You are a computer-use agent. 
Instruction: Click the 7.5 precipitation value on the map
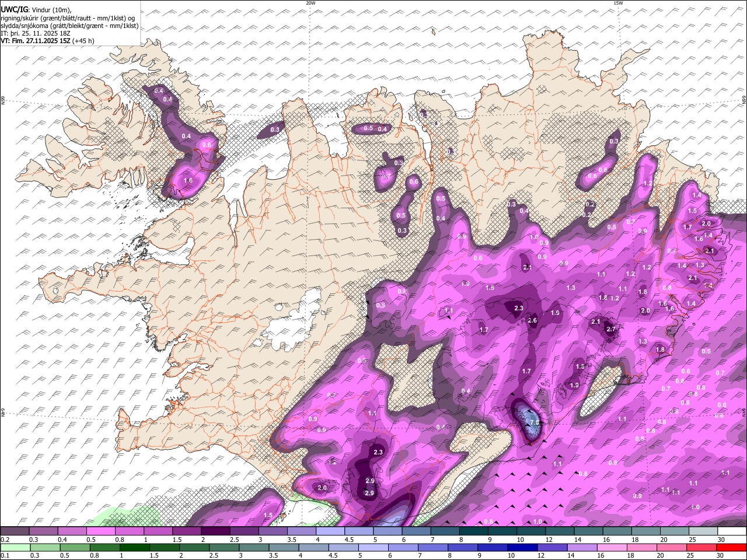pyautogui.click(x=534, y=422)
